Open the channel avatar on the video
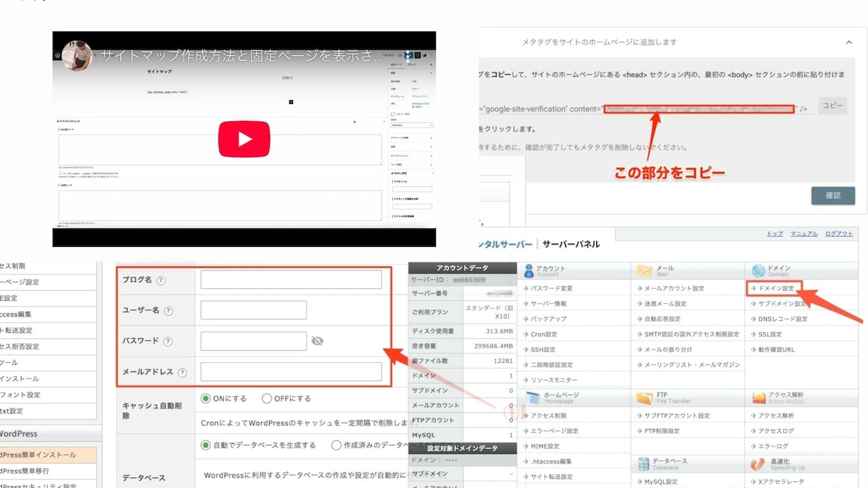The width and height of the screenshot is (868, 488). pyautogui.click(x=77, y=55)
